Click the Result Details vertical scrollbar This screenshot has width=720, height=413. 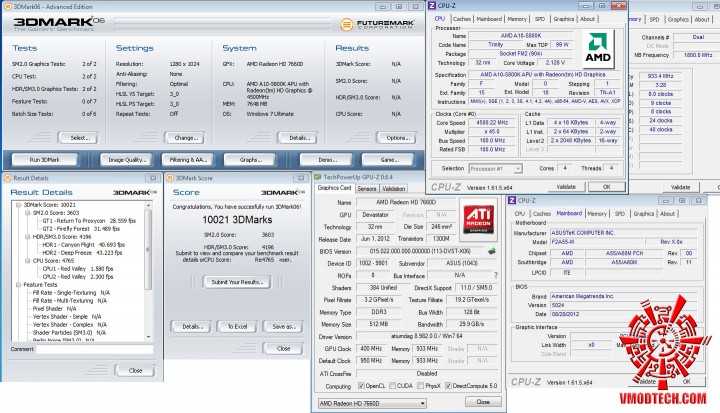148,271
